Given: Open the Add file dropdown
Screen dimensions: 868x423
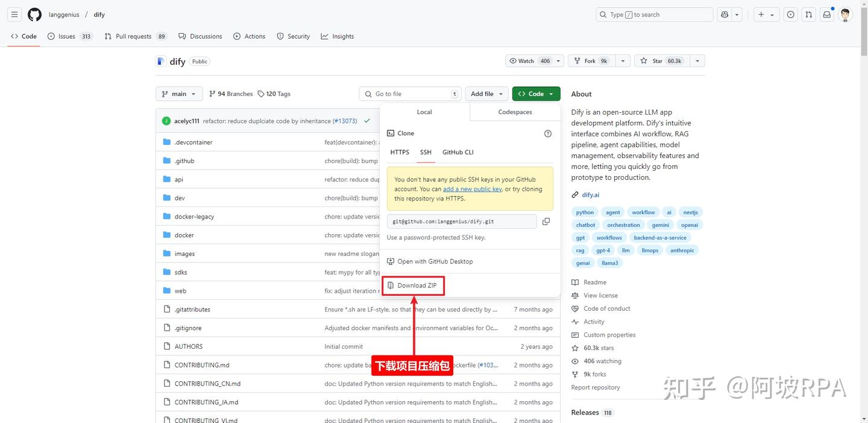Looking at the screenshot, I should [x=486, y=94].
